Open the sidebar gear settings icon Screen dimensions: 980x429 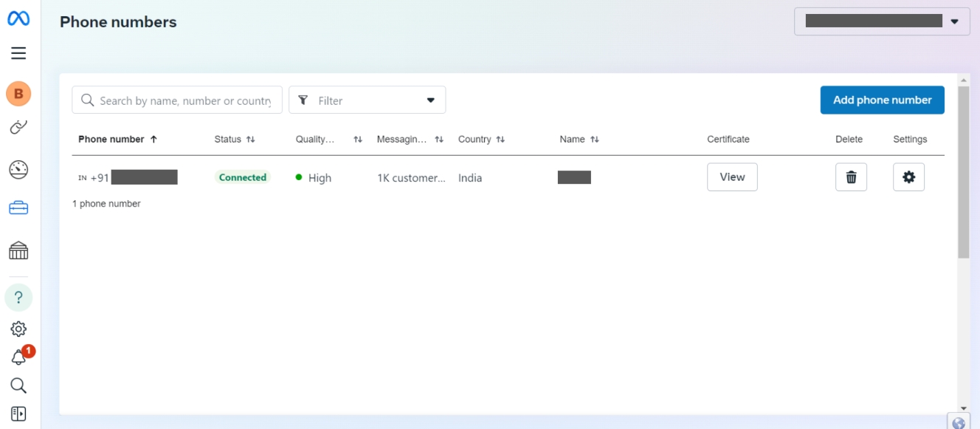coord(18,329)
